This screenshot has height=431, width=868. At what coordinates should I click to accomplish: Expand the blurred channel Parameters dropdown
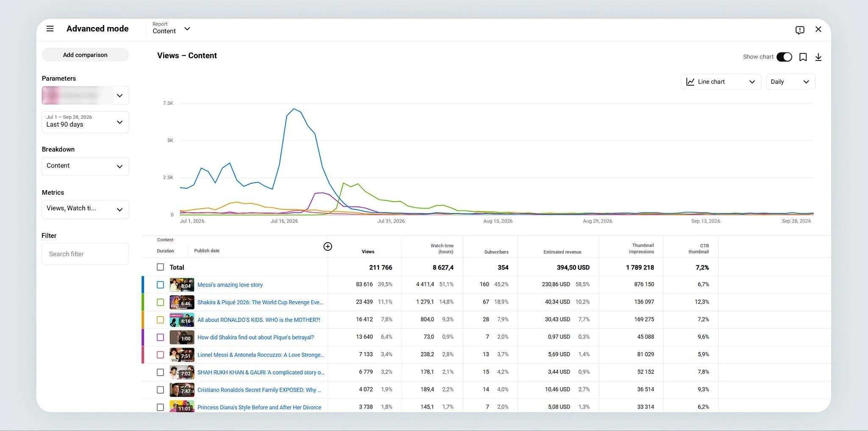[85, 95]
